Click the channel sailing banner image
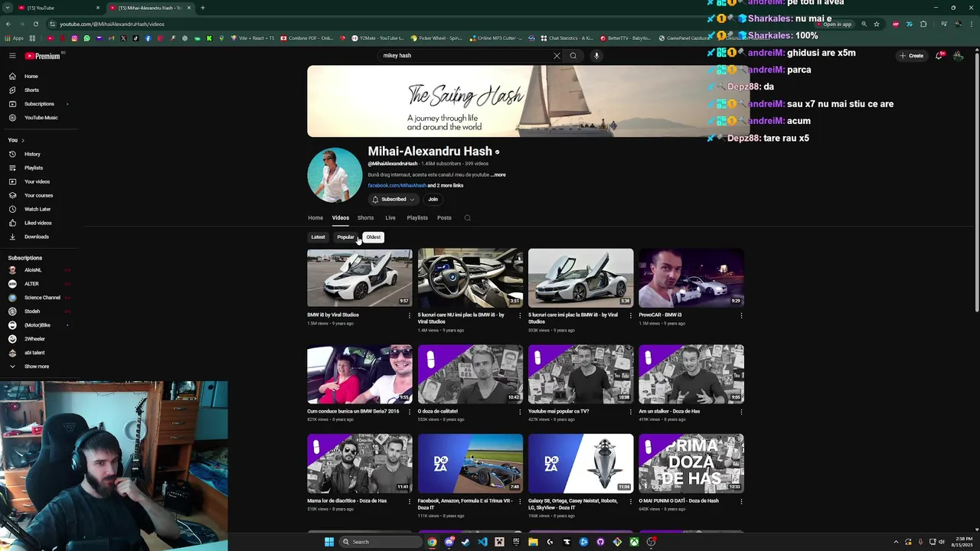 (528, 101)
